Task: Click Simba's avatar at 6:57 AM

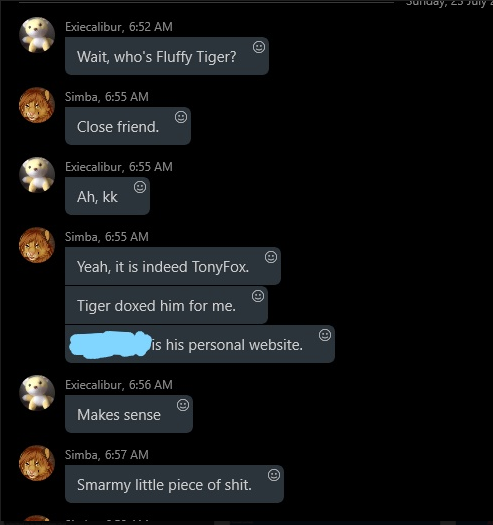Action: coord(37,463)
